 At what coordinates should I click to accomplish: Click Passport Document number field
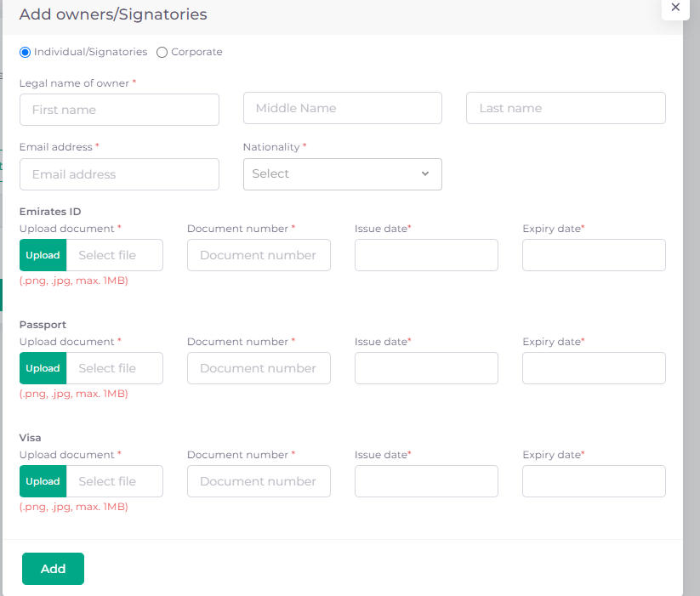259,368
